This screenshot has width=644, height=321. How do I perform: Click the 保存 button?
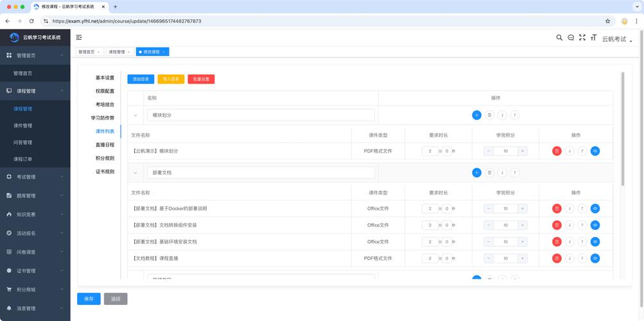(89, 299)
